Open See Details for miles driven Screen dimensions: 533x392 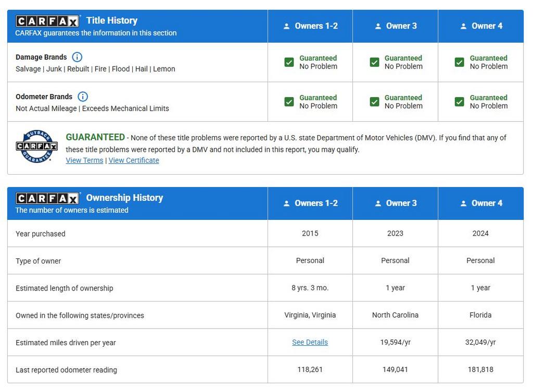(310, 343)
